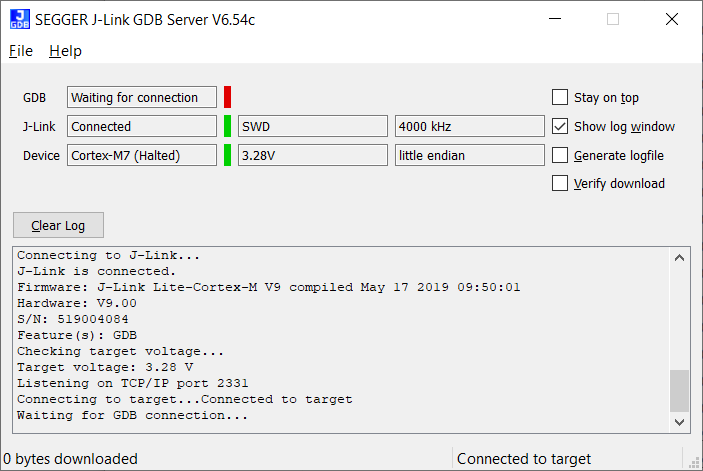This screenshot has height=471, width=703.
Task: Open the File menu
Action: coord(21,51)
